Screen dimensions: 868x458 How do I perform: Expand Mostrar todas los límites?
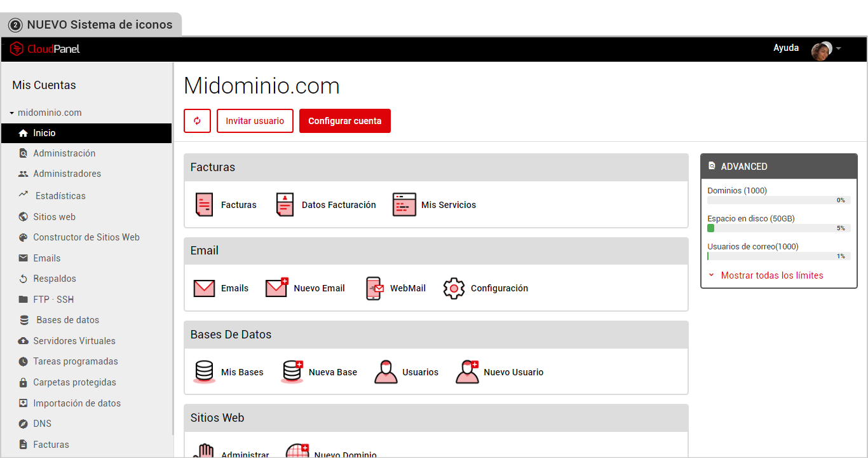pyautogui.click(x=772, y=275)
